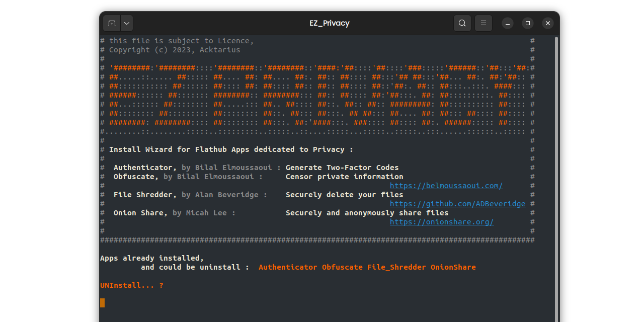Screen dimensions: 644x322
Task: Click 'Authenticator, by Bilal Elmoussaoui' entry
Action: 197,168
